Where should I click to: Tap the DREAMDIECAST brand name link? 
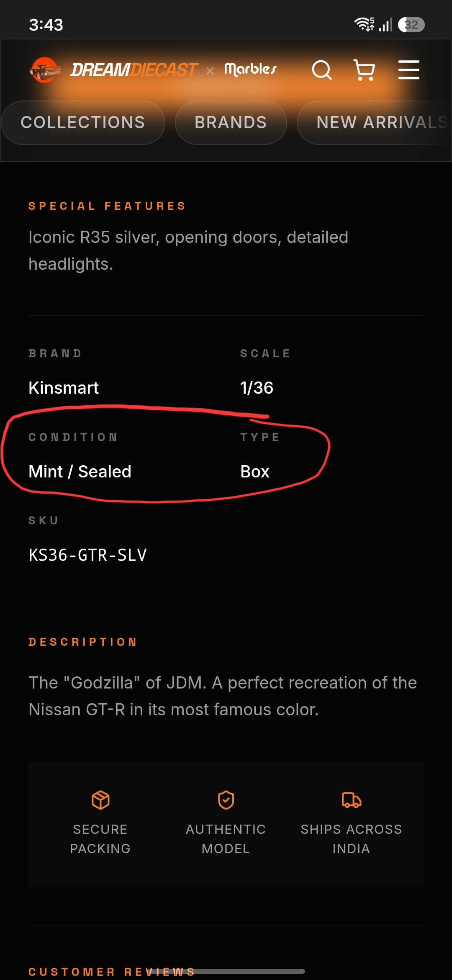pyautogui.click(x=134, y=70)
